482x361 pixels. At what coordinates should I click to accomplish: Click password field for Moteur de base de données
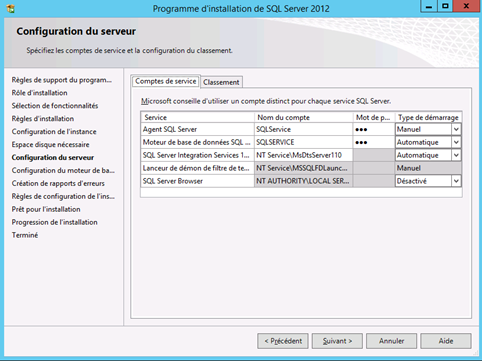pos(374,142)
